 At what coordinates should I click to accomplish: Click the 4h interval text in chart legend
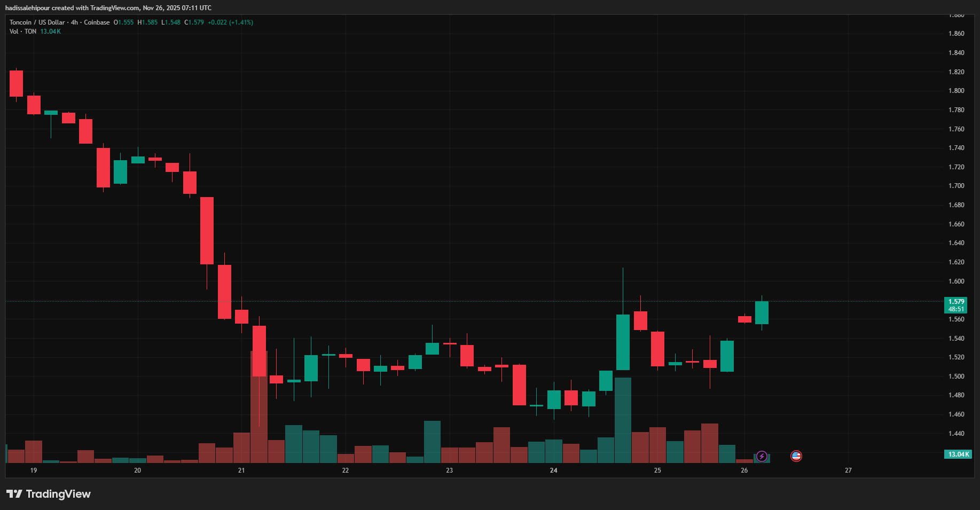tap(74, 22)
